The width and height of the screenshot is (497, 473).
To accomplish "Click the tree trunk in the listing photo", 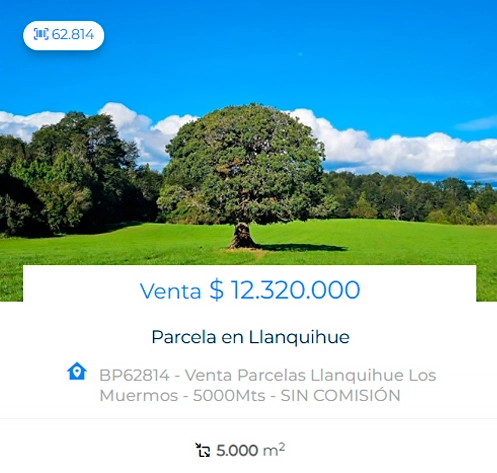I will (x=242, y=235).
